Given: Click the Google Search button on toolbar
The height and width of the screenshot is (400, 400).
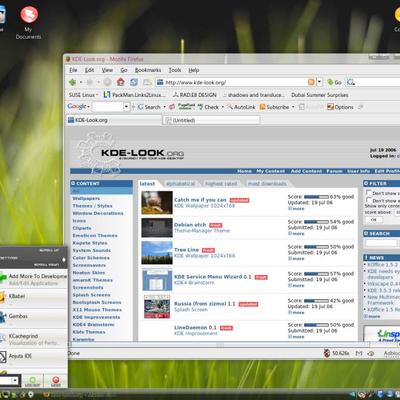Looking at the screenshot, I should coord(149,107).
